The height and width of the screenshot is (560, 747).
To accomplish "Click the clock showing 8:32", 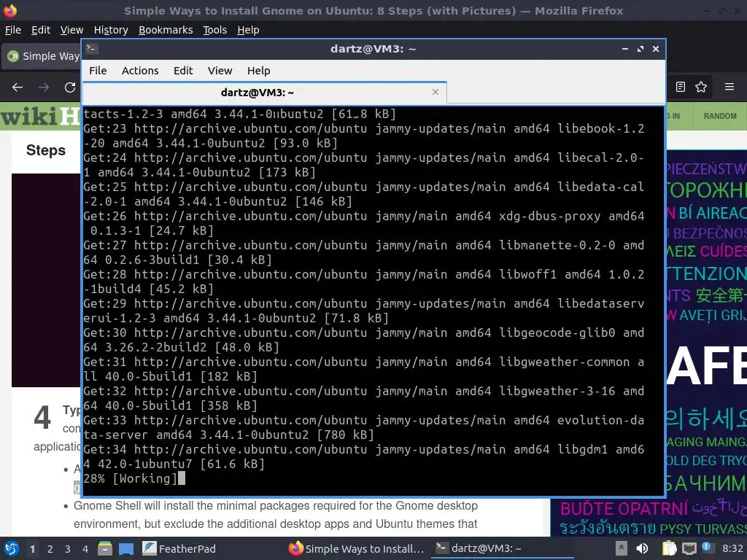I will point(732,548).
